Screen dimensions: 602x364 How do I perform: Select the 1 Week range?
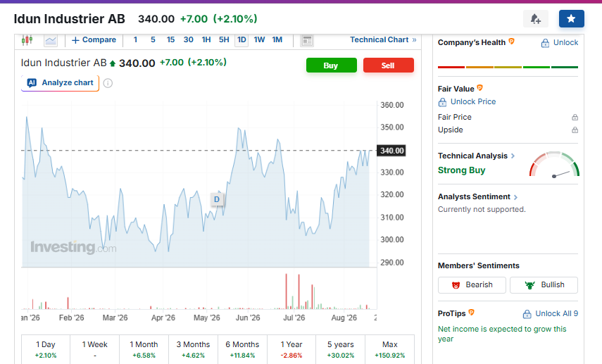tap(95, 349)
